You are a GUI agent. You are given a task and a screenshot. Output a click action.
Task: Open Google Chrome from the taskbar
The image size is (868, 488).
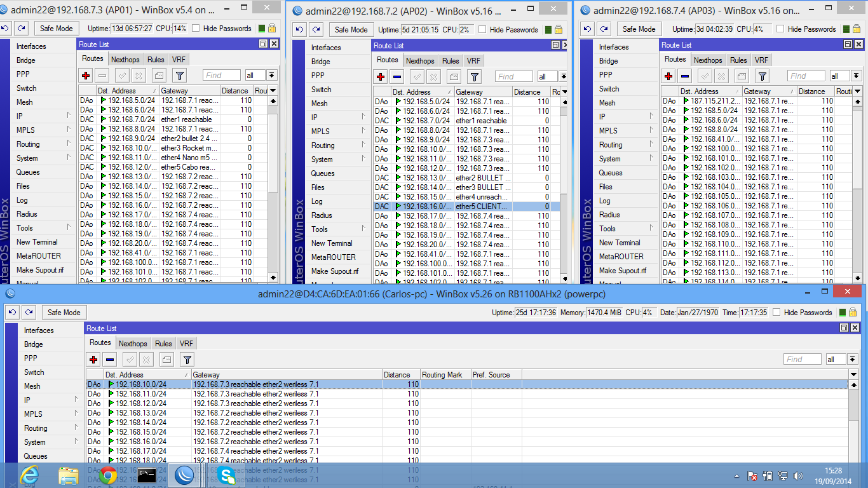(x=108, y=475)
